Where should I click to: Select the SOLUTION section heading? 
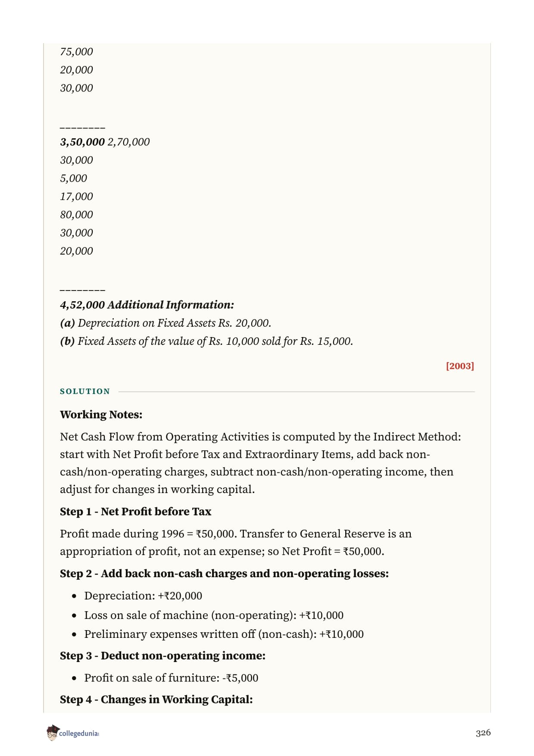[x=85, y=391]
